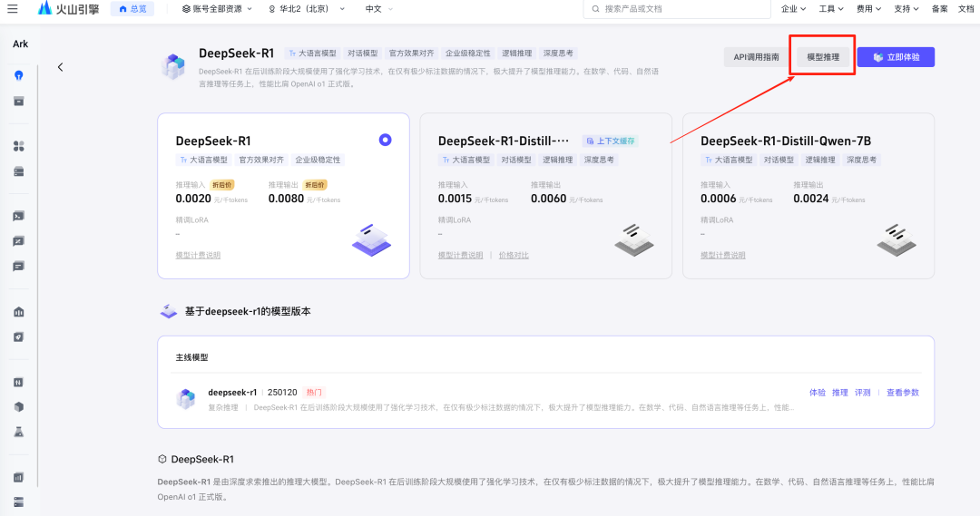Switch to the 总览 tab
The height and width of the screenshot is (516, 980).
[x=132, y=9]
